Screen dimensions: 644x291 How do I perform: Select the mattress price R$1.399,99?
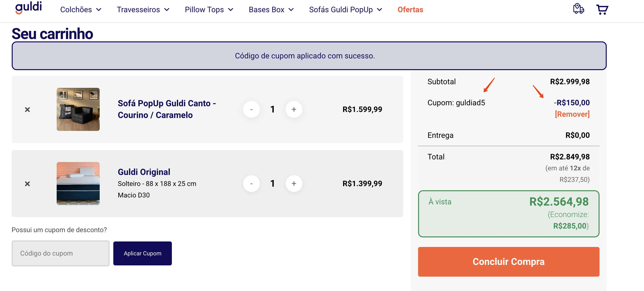pos(362,184)
